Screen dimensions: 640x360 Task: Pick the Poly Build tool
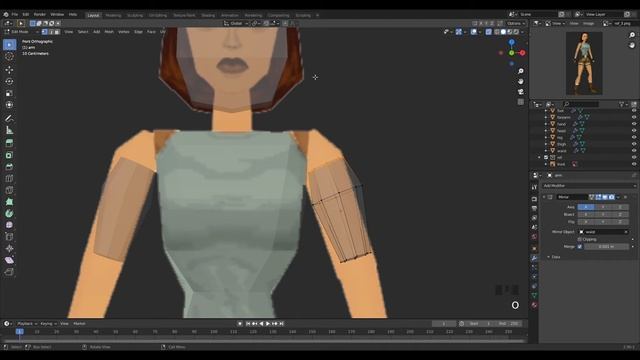point(9,202)
